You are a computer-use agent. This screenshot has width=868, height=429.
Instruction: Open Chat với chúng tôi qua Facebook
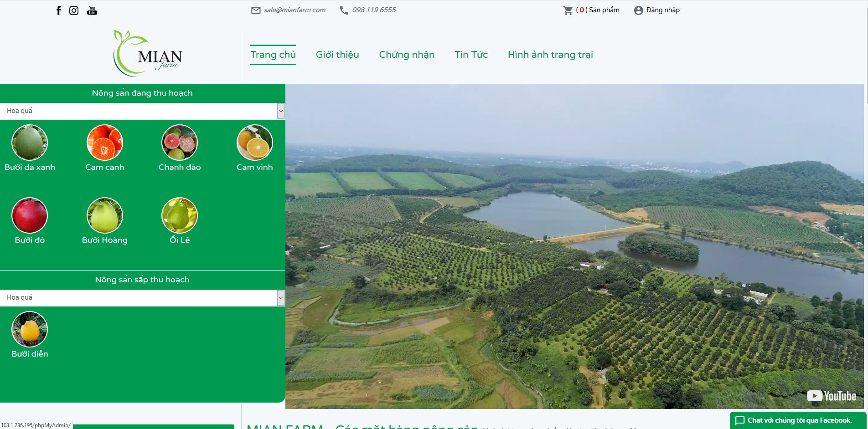click(x=799, y=420)
